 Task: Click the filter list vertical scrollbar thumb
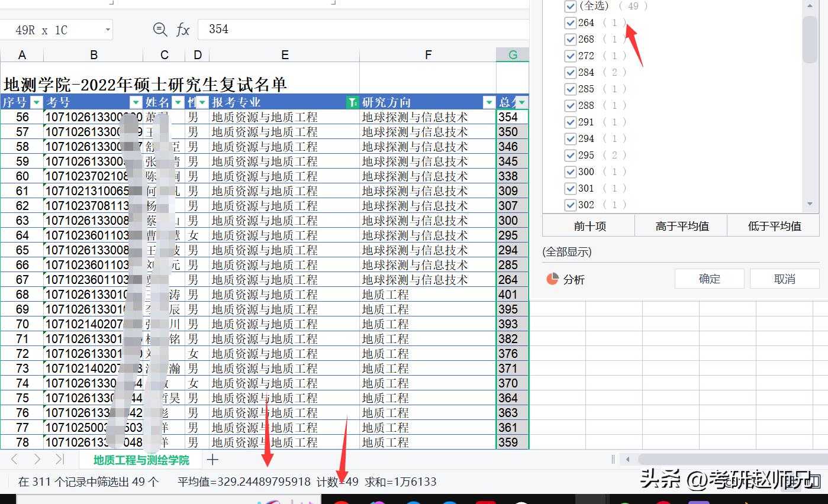(x=810, y=38)
